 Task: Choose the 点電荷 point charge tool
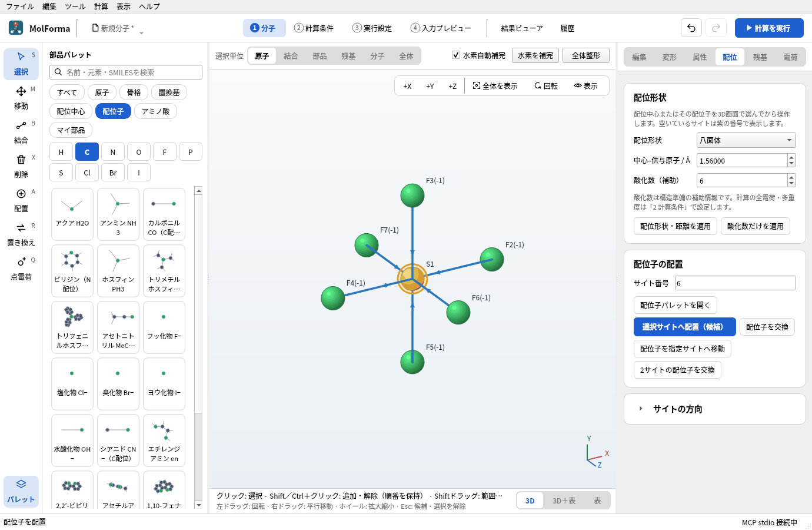[x=21, y=269]
